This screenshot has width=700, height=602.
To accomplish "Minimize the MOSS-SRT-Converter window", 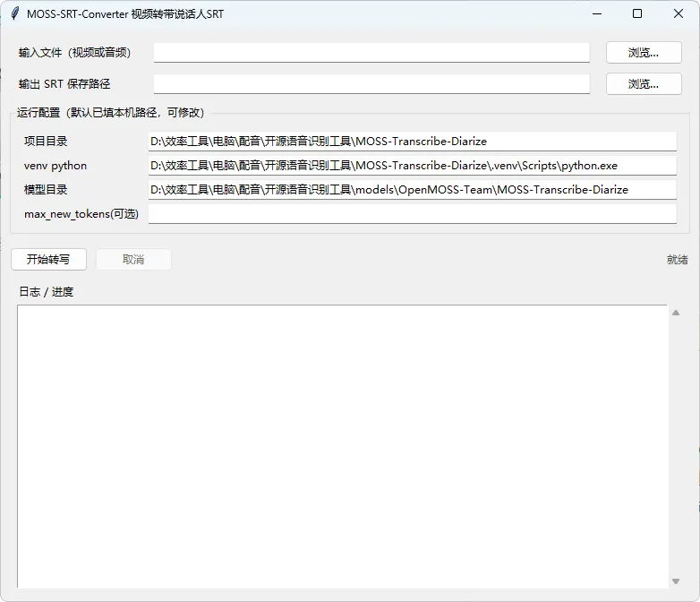I will click(x=597, y=13).
